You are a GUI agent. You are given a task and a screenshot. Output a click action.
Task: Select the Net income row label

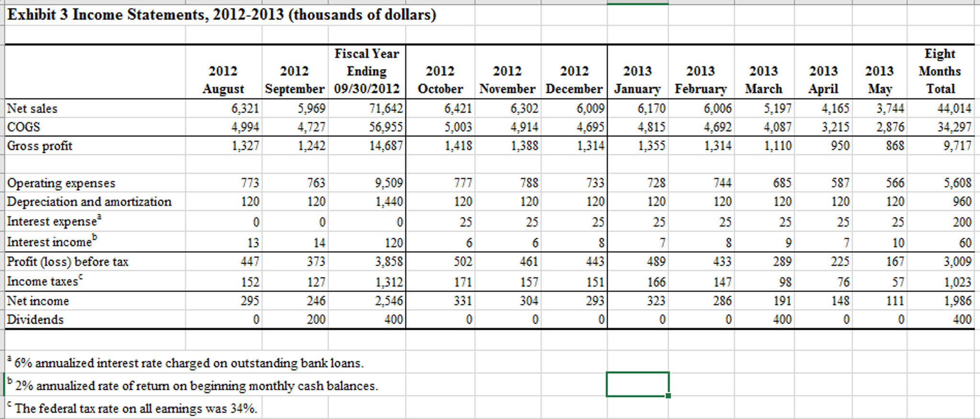click(x=38, y=301)
